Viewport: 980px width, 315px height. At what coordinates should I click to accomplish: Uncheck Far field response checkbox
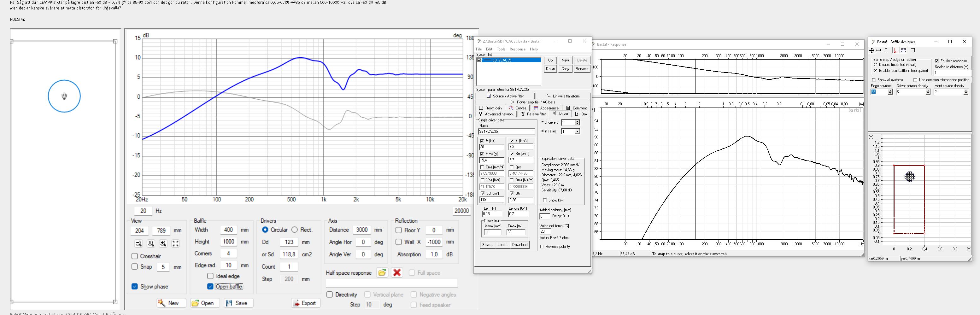click(937, 61)
